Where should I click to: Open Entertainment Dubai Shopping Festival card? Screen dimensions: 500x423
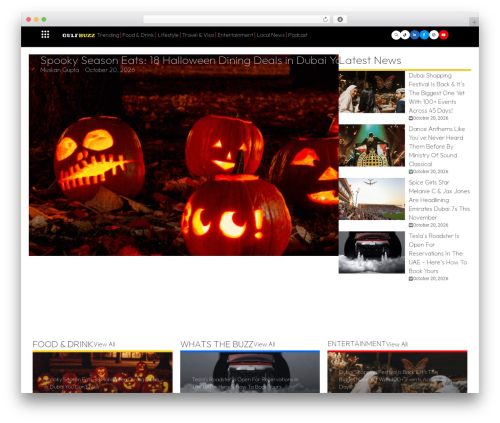point(397,372)
